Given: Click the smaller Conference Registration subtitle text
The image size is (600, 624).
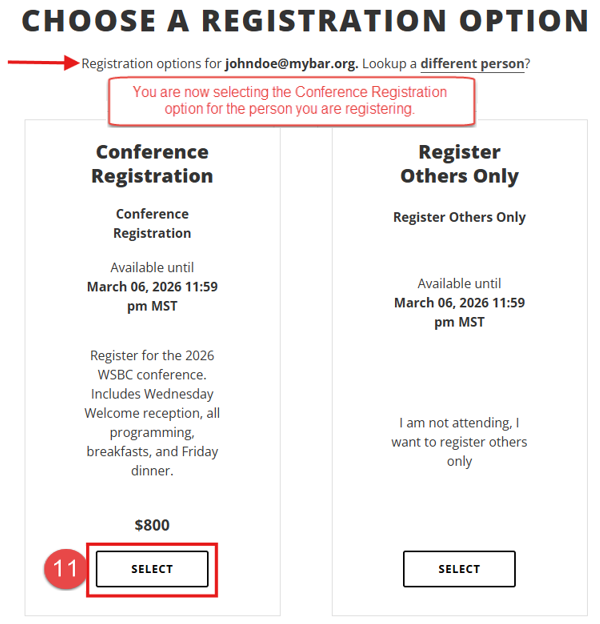Looking at the screenshot, I should coord(152,223).
